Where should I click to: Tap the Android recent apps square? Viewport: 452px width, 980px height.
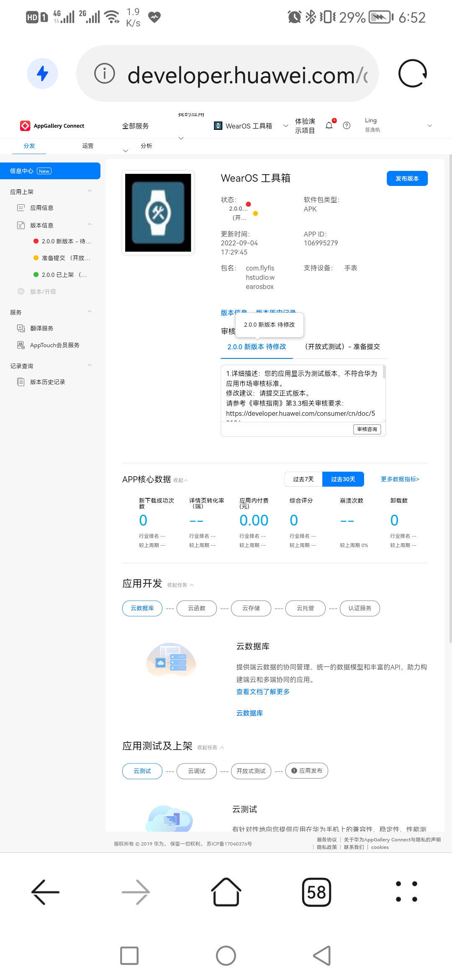pyautogui.click(x=129, y=956)
